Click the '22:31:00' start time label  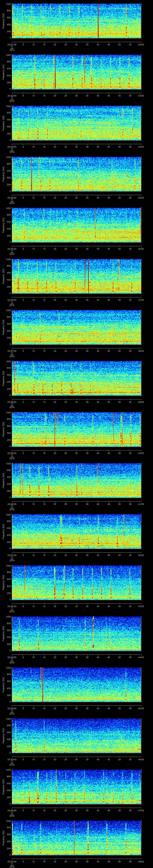coord(12,44)
